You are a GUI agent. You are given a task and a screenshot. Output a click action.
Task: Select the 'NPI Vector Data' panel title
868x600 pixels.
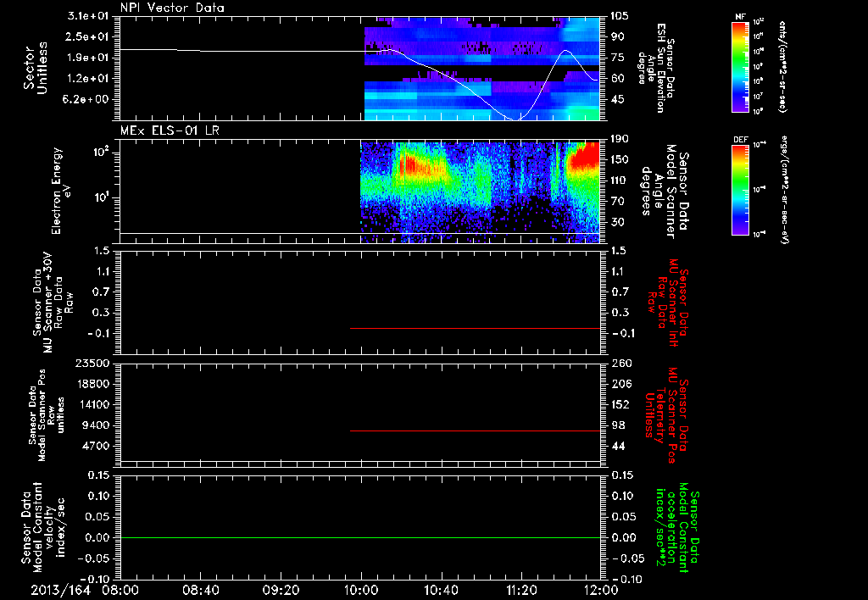172,8
